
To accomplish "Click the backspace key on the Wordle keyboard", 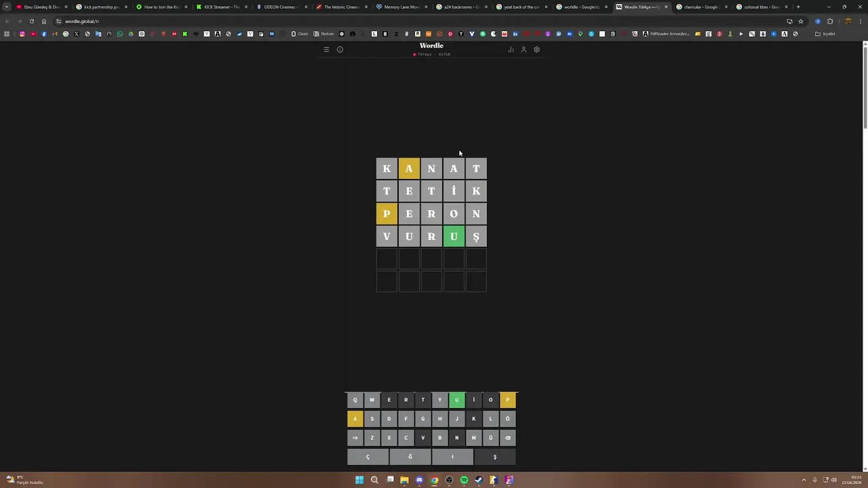I will coord(507,438).
